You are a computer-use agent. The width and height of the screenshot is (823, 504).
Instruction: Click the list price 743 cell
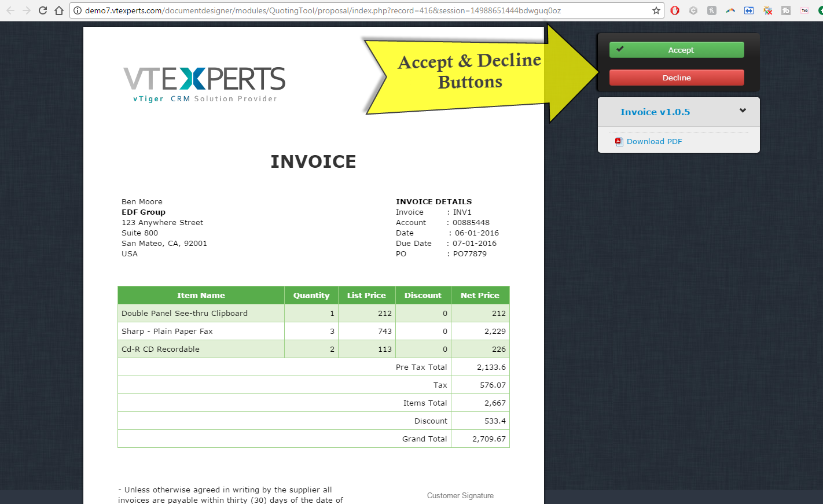pyautogui.click(x=366, y=331)
